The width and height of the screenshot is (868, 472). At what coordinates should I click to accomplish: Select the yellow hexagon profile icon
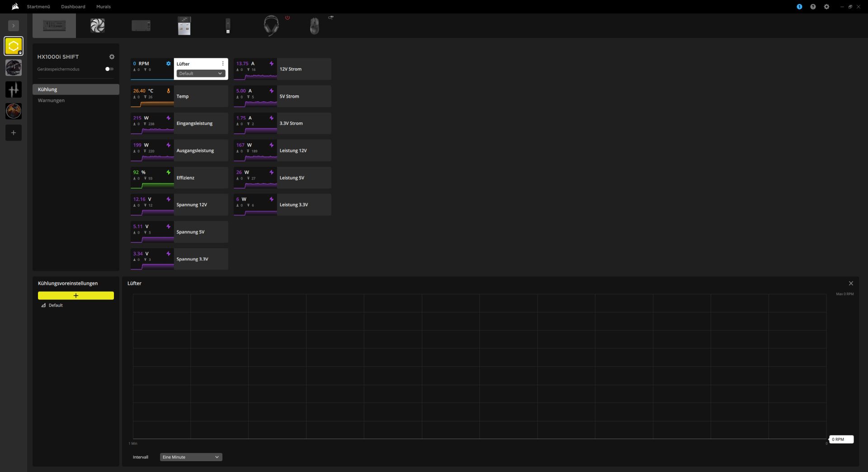(14, 46)
